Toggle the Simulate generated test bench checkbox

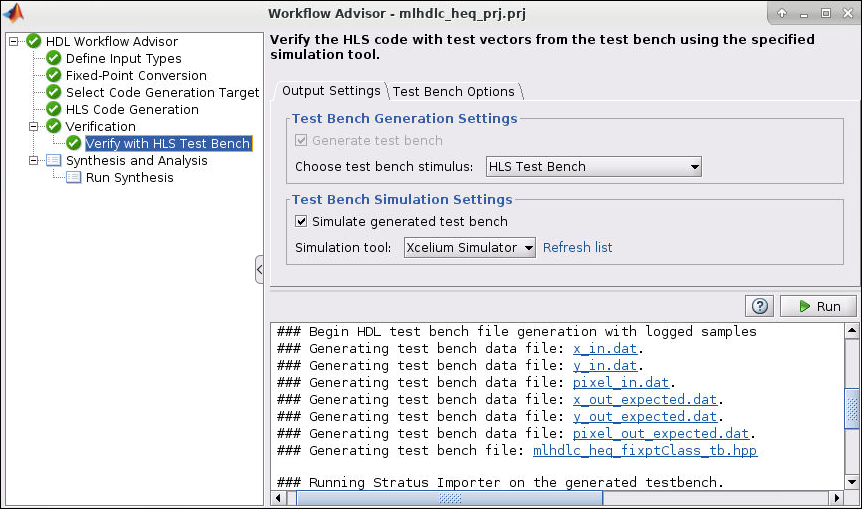pos(302,222)
